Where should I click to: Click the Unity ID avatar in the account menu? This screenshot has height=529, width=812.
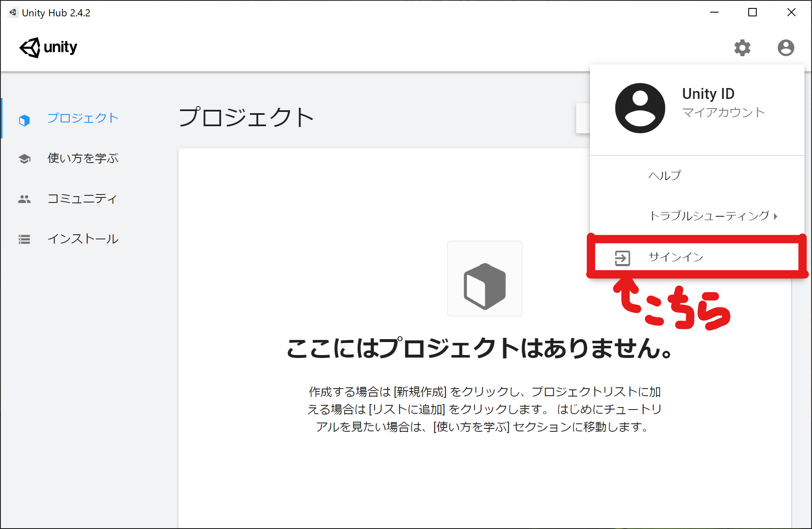[640, 108]
